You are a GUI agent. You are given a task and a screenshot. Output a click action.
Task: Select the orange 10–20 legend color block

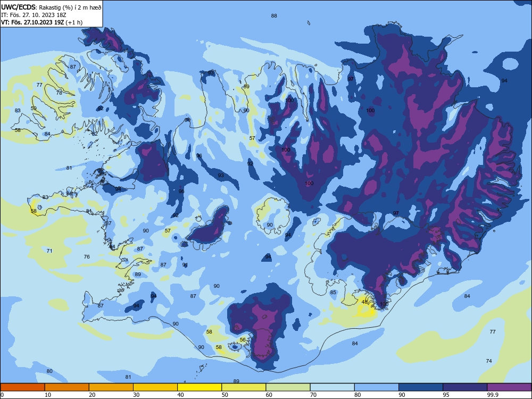[67, 387]
